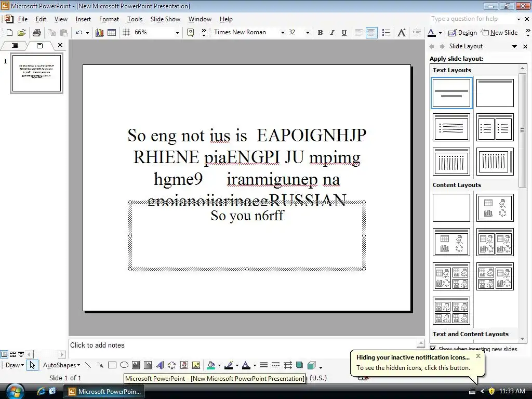This screenshot has height=399, width=532.
Task: Open the Times New Roman font dropdown
Action: [x=283, y=33]
